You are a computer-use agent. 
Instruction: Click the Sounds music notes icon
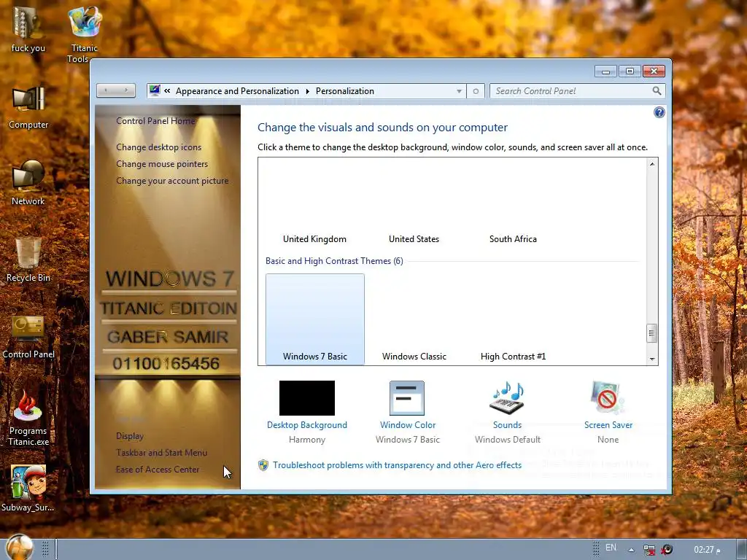click(x=508, y=398)
